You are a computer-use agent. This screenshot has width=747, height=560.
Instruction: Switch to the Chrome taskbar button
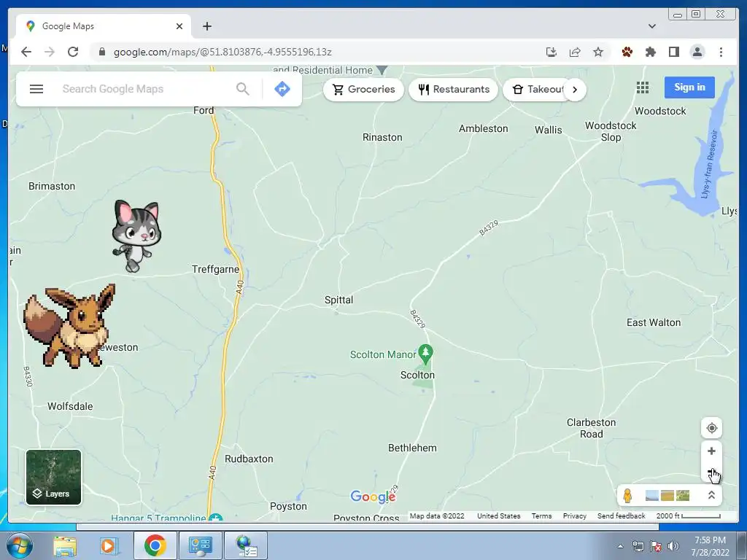155,545
